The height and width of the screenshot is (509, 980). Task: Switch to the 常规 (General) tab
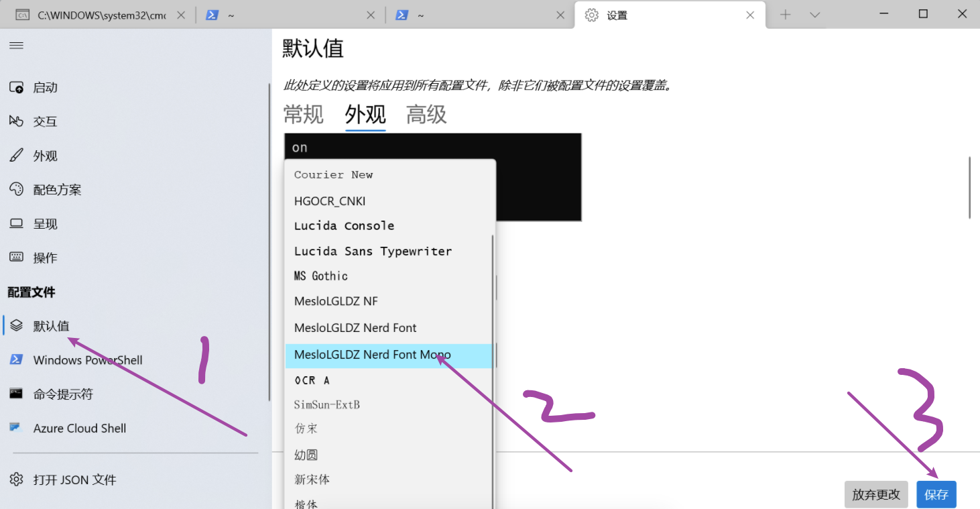304,115
